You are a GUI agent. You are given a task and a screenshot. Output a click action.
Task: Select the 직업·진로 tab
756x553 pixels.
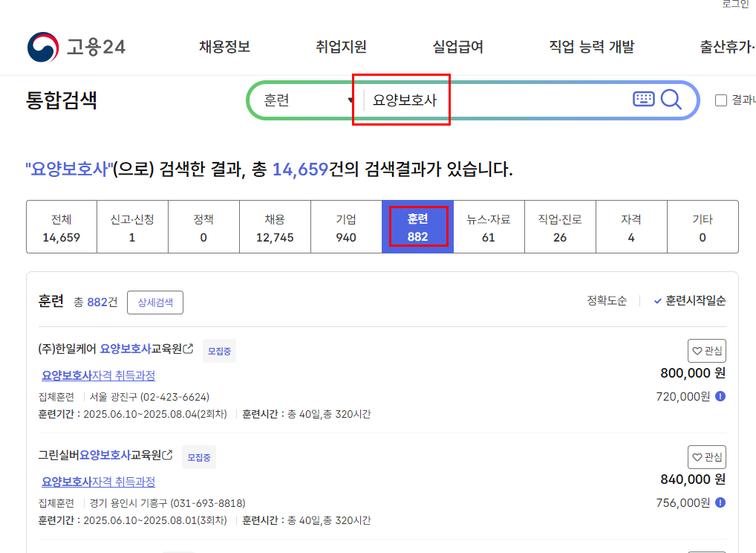[x=560, y=227]
